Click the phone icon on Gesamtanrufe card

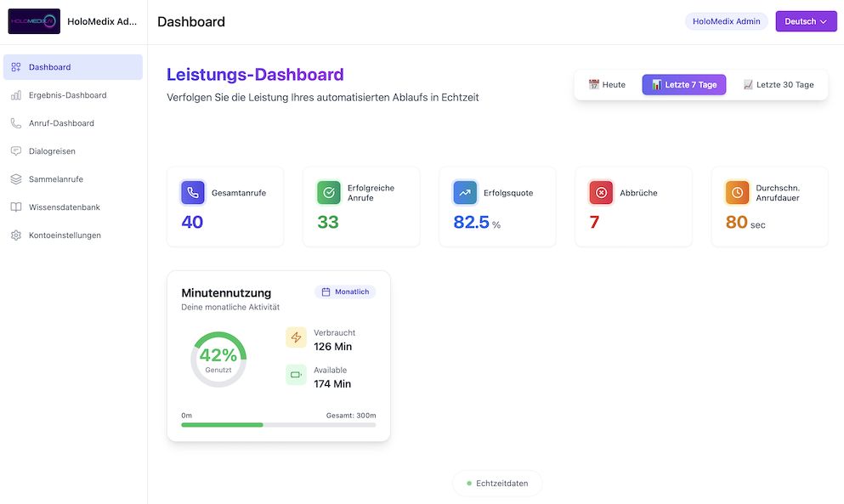[193, 193]
